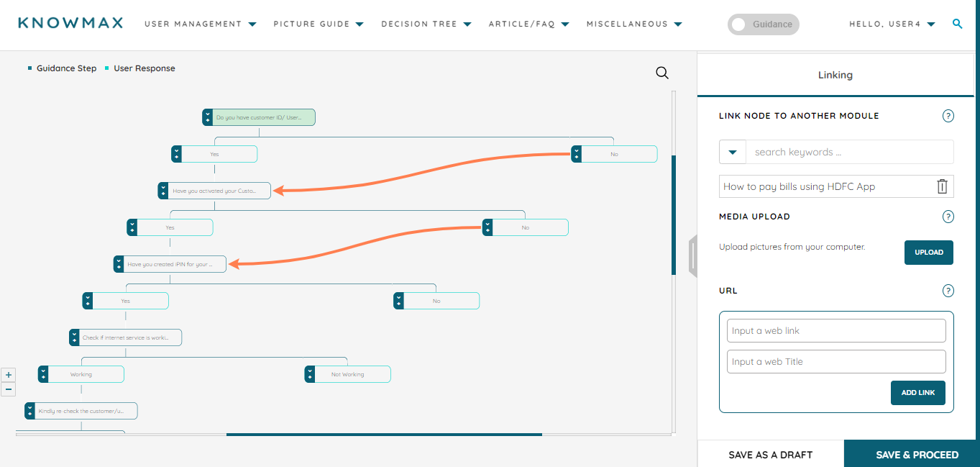
Task: Open module type dropdown beside search keywords
Action: coord(733,152)
